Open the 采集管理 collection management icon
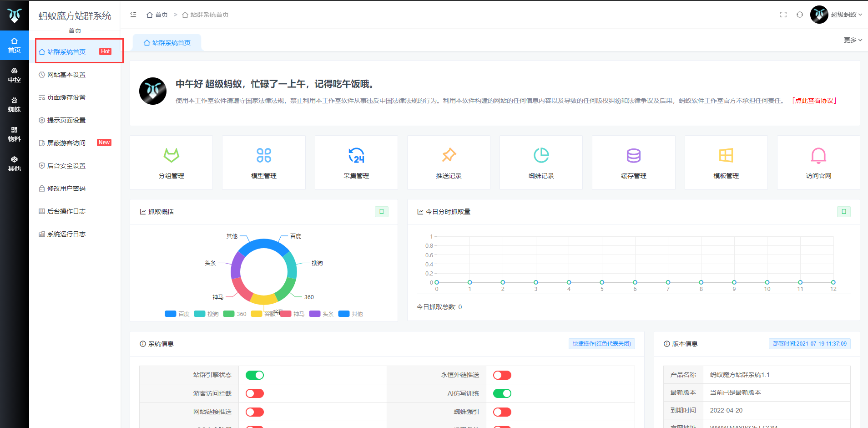This screenshot has height=428, width=868. [x=356, y=156]
